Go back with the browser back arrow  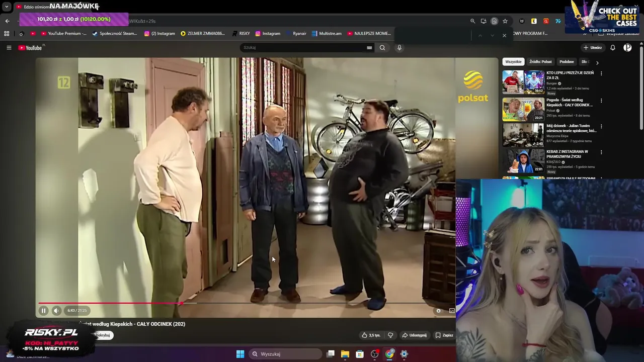tap(7, 21)
